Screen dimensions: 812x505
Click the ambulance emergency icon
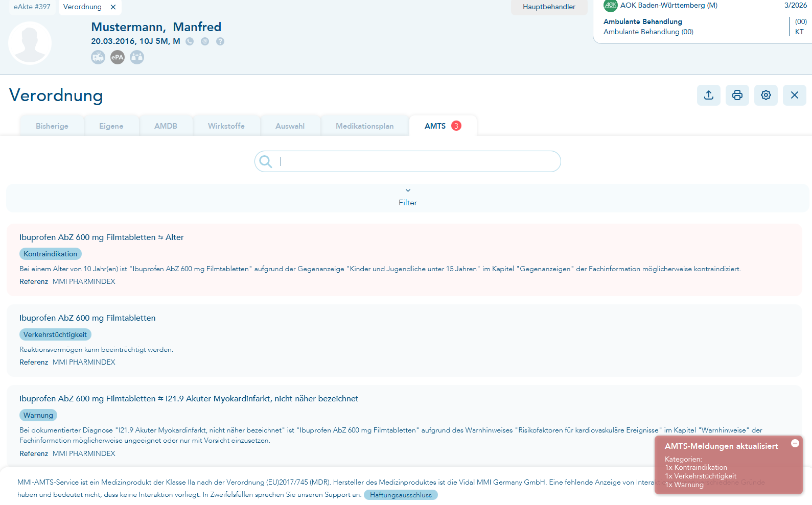(x=98, y=57)
